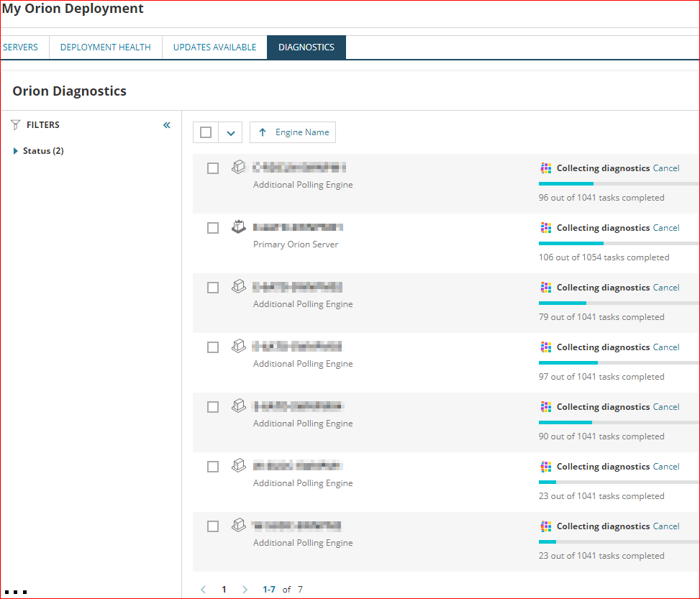The image size is (700, 599).
Task: Open the Updates Available tab
Action: point(214,47)
